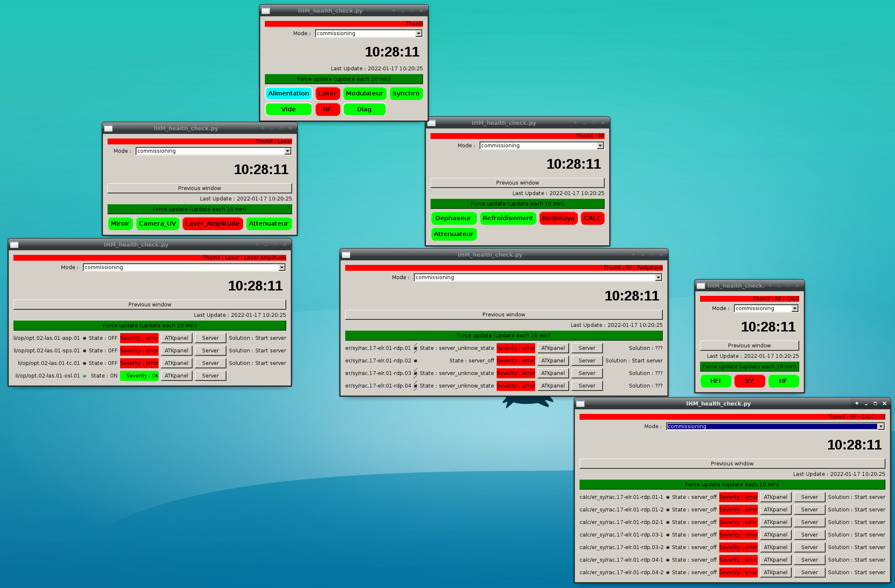
Task: Expand Mode dropdown in ThomX main window
Action: tap(418, 33)
